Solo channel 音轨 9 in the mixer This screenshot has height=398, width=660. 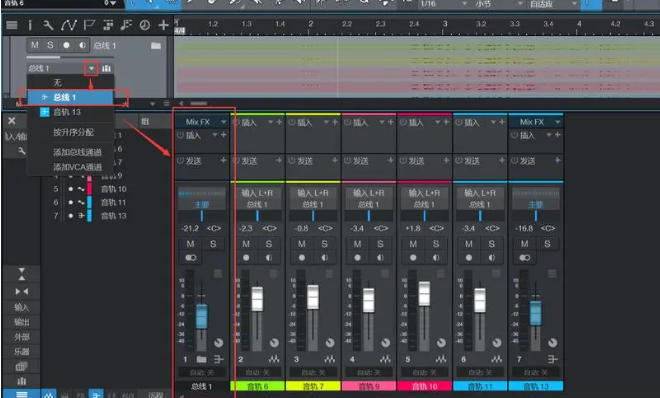point(380,244)
